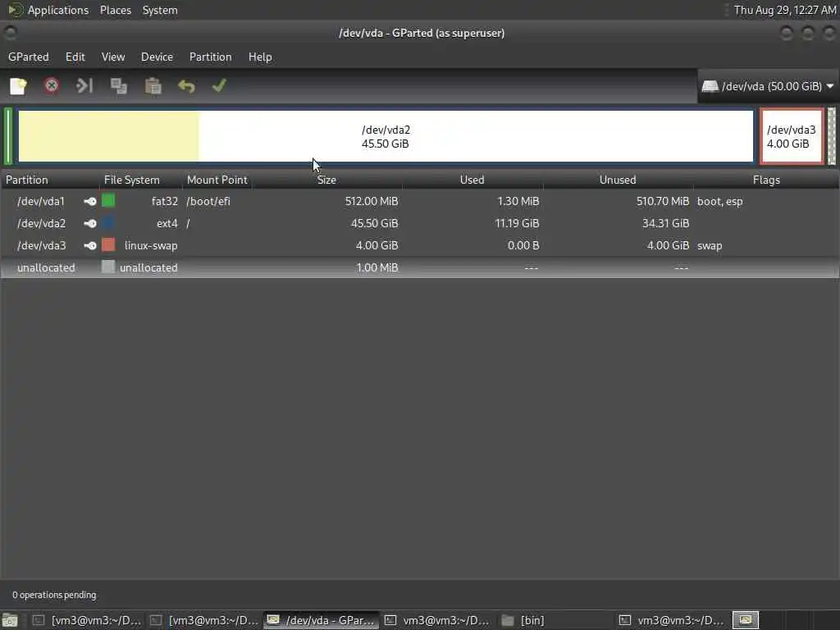Click the key lock icon for /dev/vda2
Viewport: 840px width, 630px height.
[90, 223]
